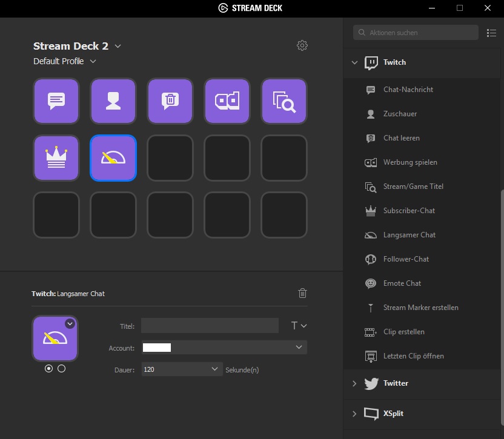The image size is (504, 439).
Task: Choose the unselected key state radio button
Action: [61, 369]
